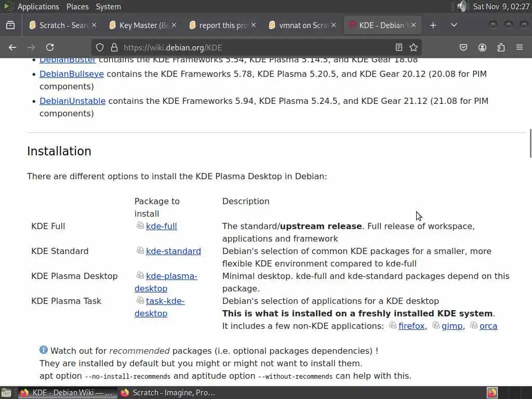This screenshot has height=399, width=532.
Task: Close the vmnat on Scratch tab
Action: tap(334, 25)
